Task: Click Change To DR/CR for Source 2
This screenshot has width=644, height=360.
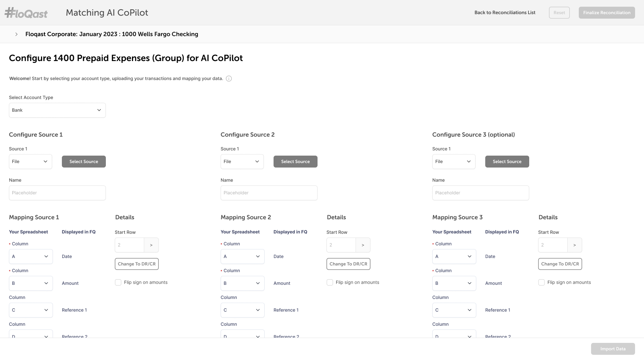Action: coord(348,264)
